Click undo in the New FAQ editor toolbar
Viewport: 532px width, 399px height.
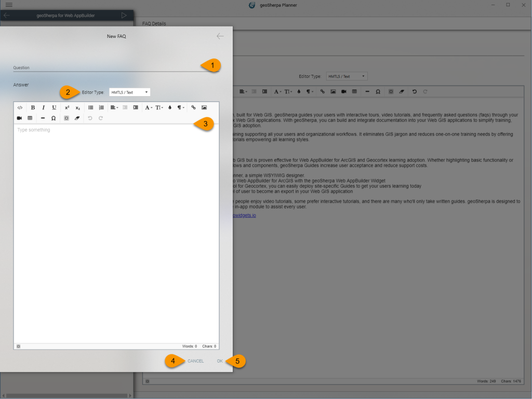[90, 118]
